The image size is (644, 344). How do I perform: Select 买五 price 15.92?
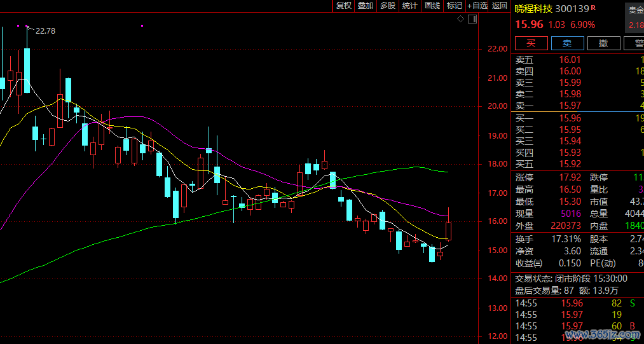coord(570,165)
